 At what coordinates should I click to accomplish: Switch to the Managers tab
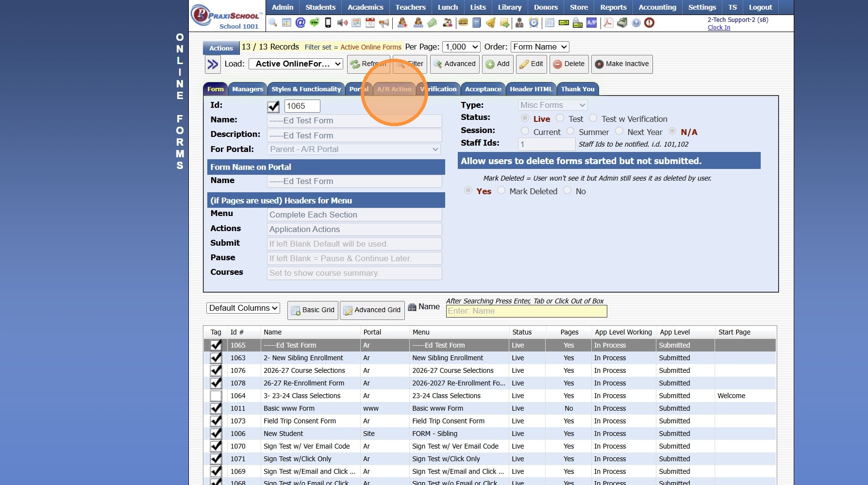pos(248,89)
